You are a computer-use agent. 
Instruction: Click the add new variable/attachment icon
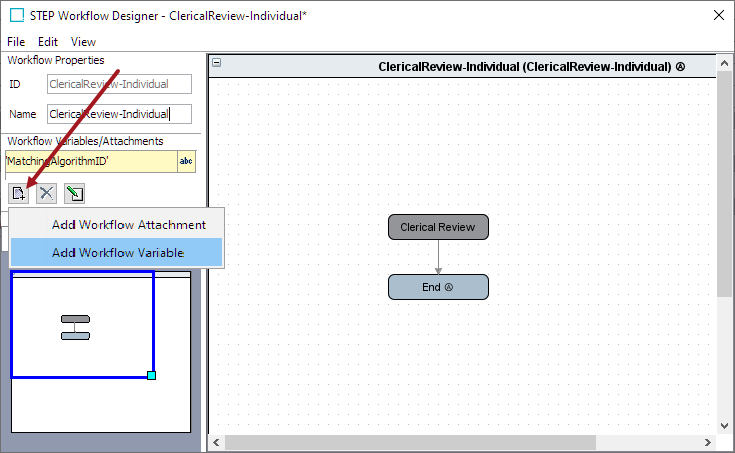pos(18,193)
